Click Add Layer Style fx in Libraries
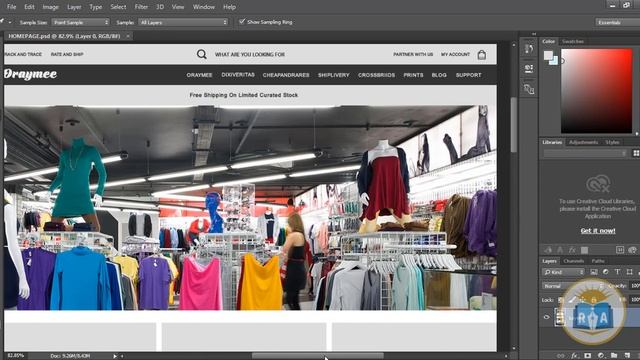 [x=572, y=250]
